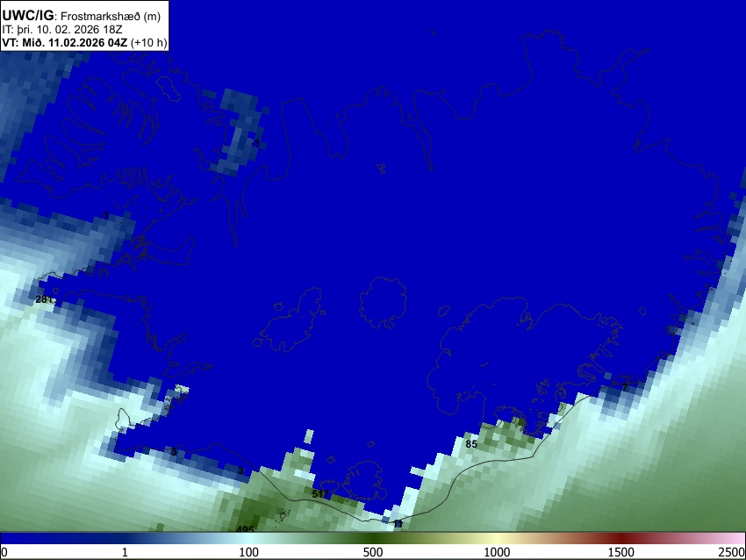The image size is (746, 560).
Task: Click the "517" value on the map
Action: (x=320, y=494)
